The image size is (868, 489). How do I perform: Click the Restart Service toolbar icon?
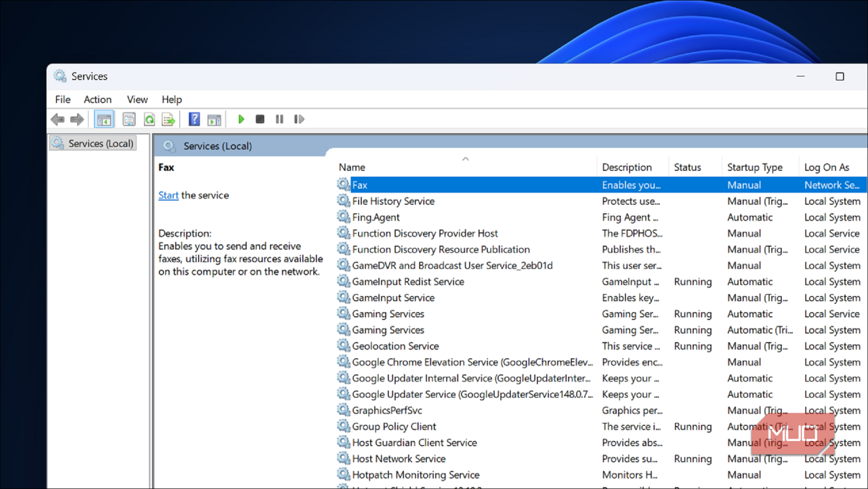(x=299, y=119)
